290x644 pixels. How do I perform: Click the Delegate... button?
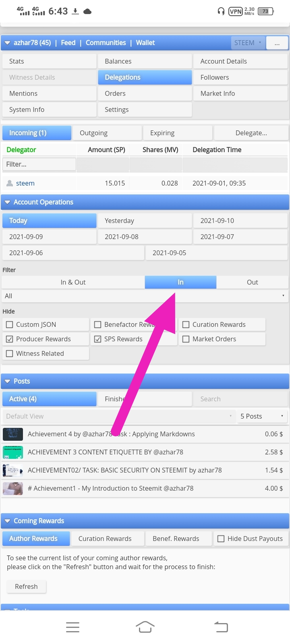pos(251,133)
